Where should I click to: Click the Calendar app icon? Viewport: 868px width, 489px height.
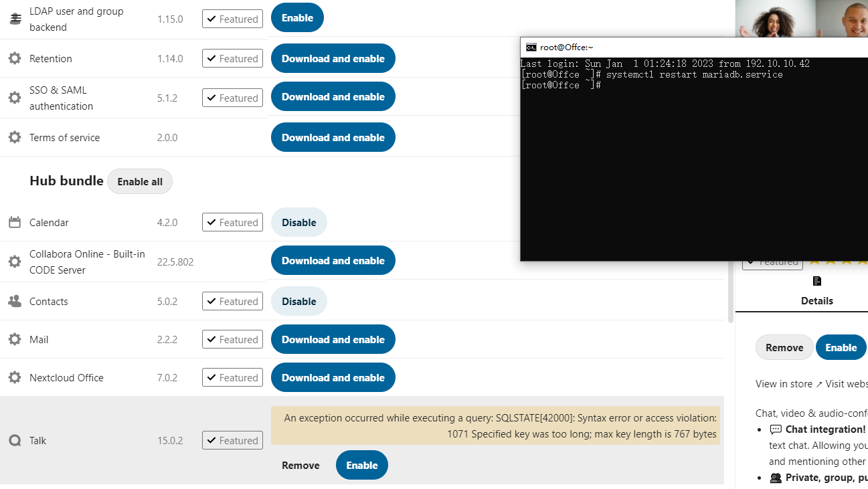14,222
